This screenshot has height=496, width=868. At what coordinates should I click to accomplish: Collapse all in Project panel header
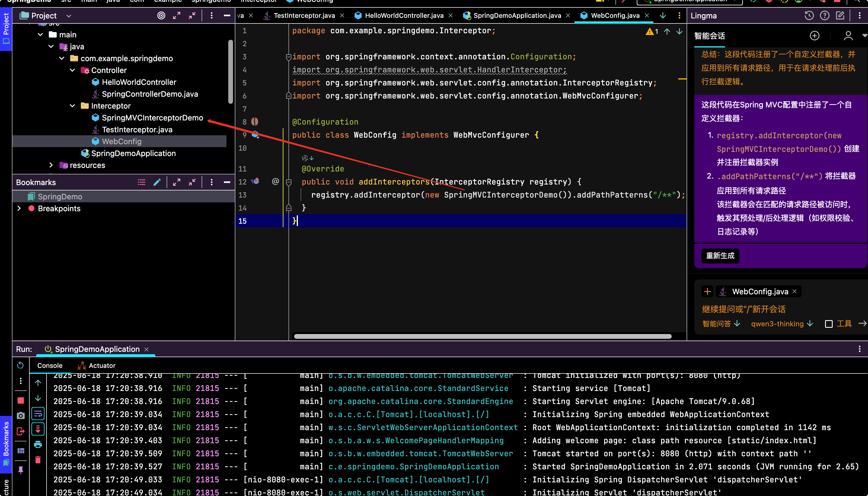[192, 15]
